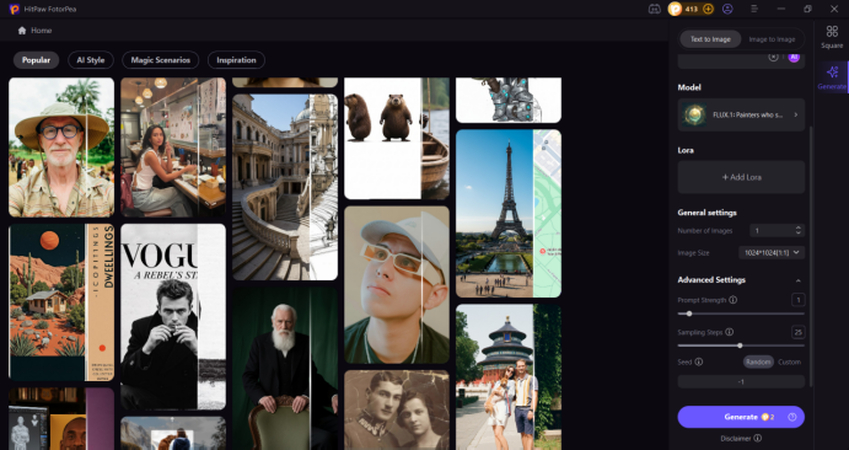Open the desert Dwellings poster thumbnail
The width and height of the screenshot is (849, 450).
[62, 303]
